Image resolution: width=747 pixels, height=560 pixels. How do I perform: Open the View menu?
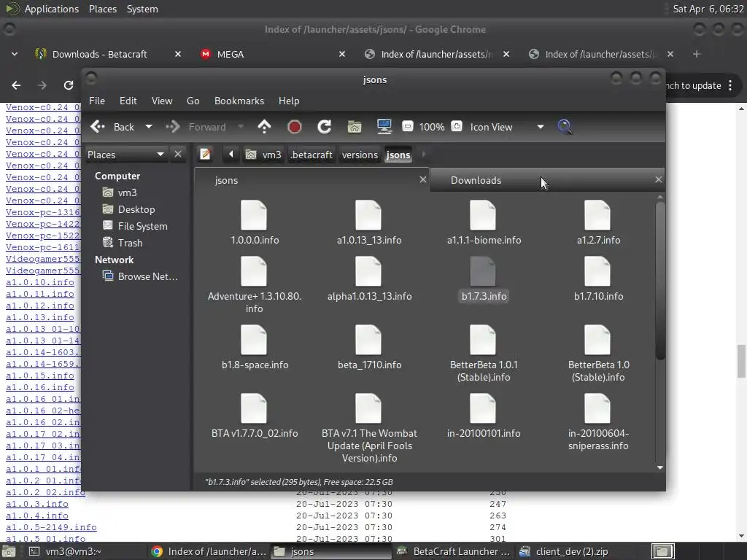(162, 101)
